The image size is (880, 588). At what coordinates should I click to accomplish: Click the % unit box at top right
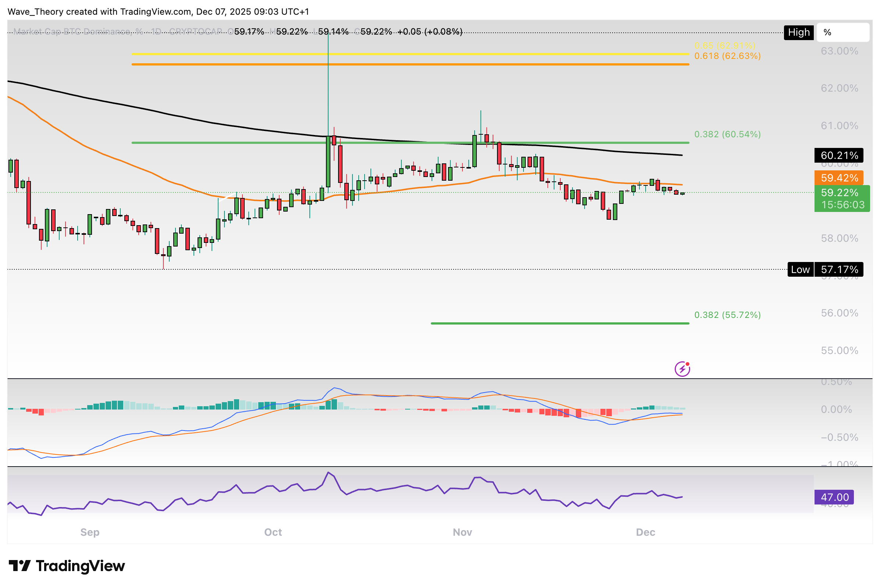click(842, 33)
